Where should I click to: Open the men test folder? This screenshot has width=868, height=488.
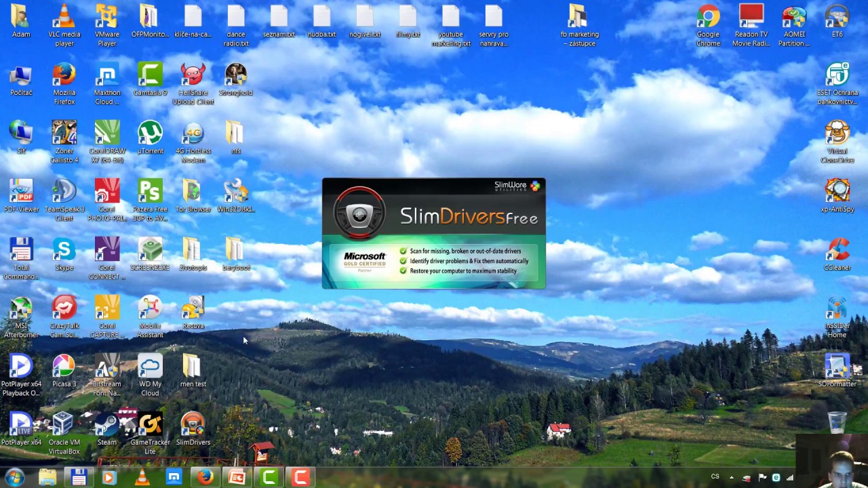pos(193,371)
